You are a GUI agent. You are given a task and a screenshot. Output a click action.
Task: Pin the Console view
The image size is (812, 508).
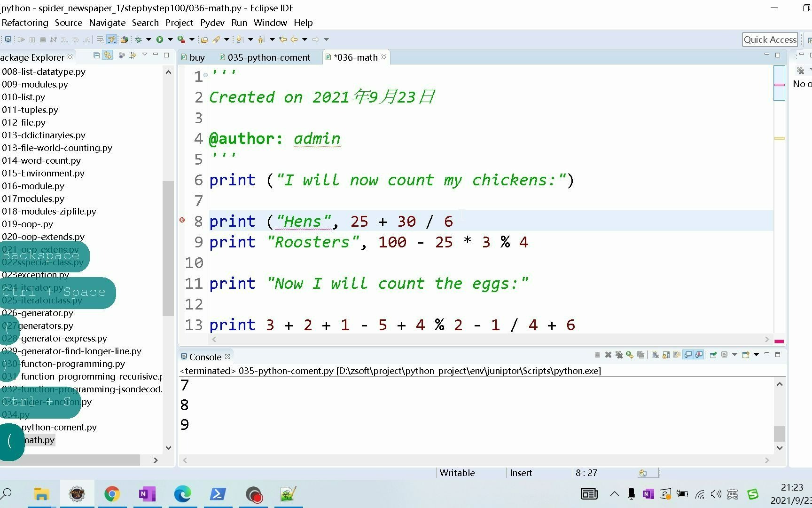[713, 355]
